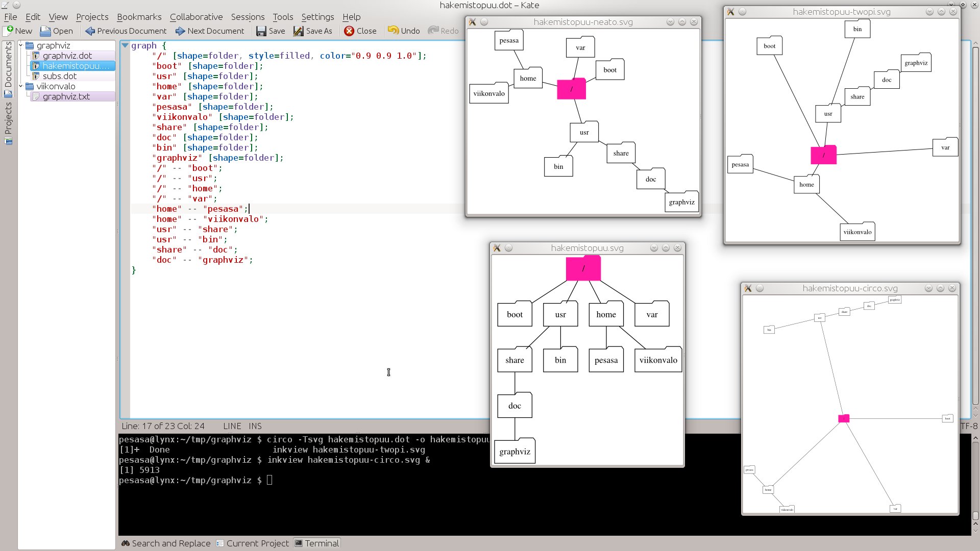Select subs.dot in document list
Image resolution: width=980 pixels, height=551 pixels.
click(60, 76)
